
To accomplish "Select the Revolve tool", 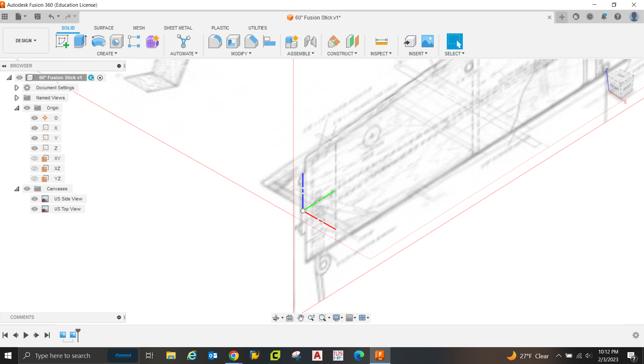I will coord(98,41).
